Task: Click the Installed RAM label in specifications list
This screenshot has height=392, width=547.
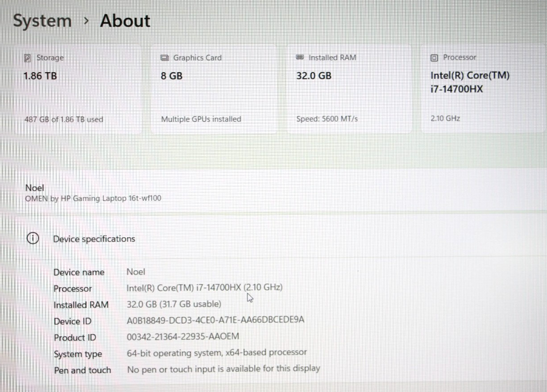Action: (81, 305)
